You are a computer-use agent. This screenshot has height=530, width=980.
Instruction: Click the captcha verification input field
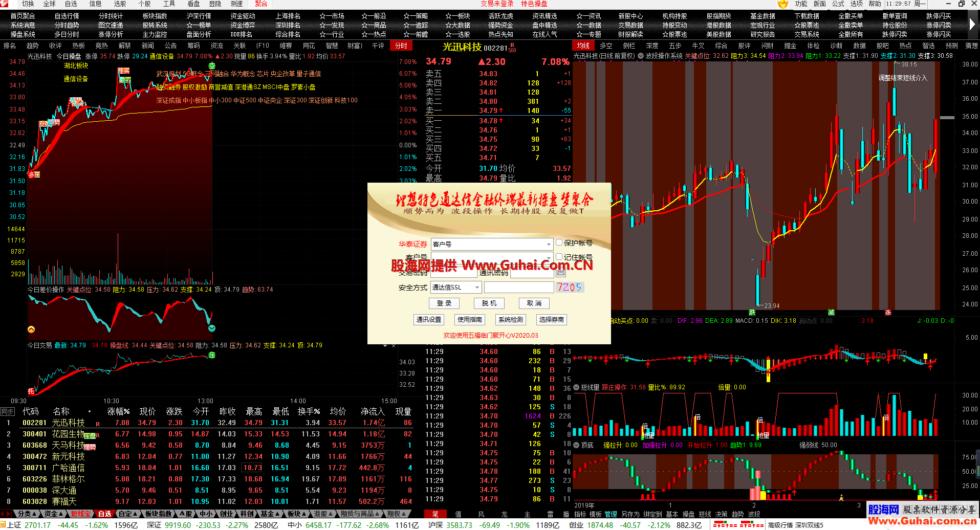tap(519, 288)
